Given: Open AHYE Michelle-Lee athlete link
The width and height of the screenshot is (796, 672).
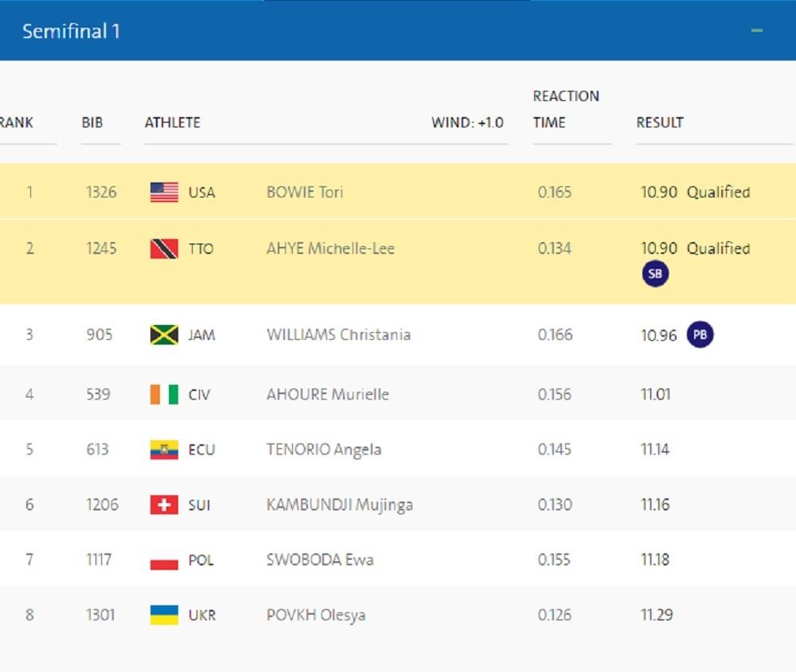Looking at the screenshot, I should click(x=330, y=248).
